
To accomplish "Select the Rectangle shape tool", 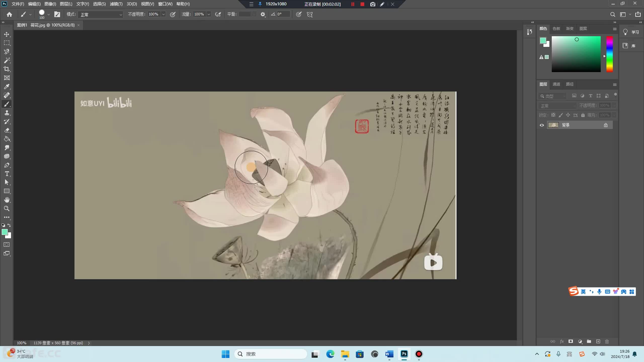I will (7, 191).
